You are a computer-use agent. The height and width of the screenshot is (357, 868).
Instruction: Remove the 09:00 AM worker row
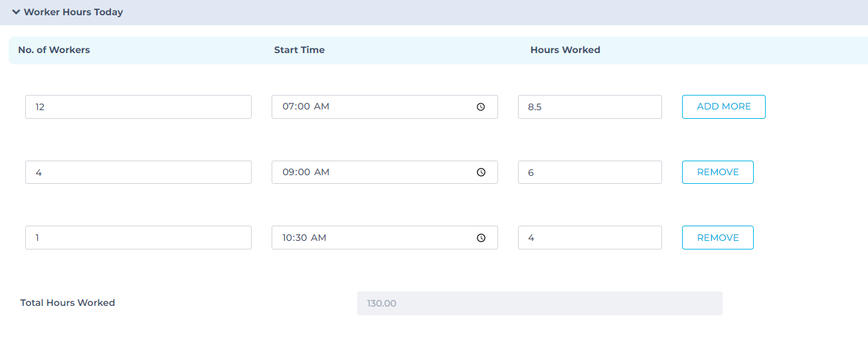click(x=717, y=173)
